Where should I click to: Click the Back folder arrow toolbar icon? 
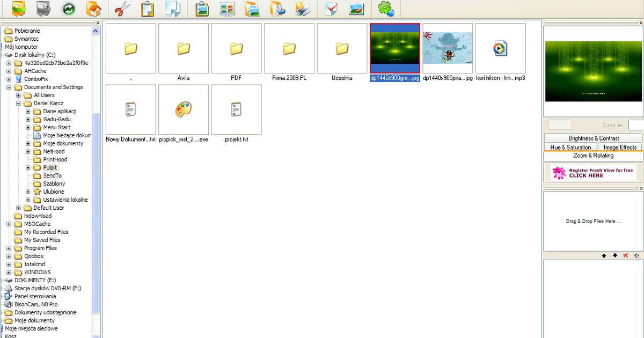coord(18,9)
